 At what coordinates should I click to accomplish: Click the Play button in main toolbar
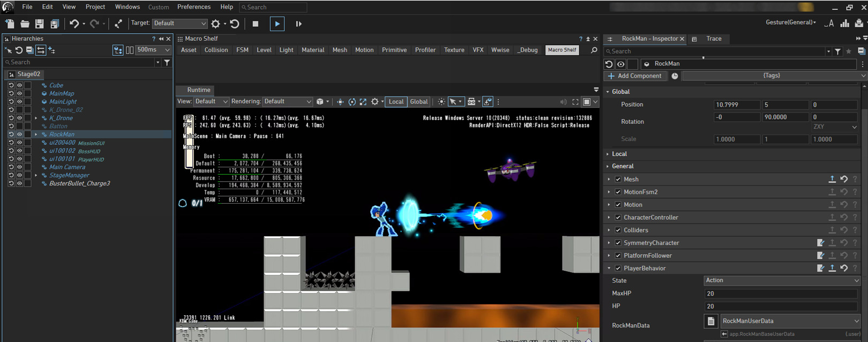click(277, 24)
